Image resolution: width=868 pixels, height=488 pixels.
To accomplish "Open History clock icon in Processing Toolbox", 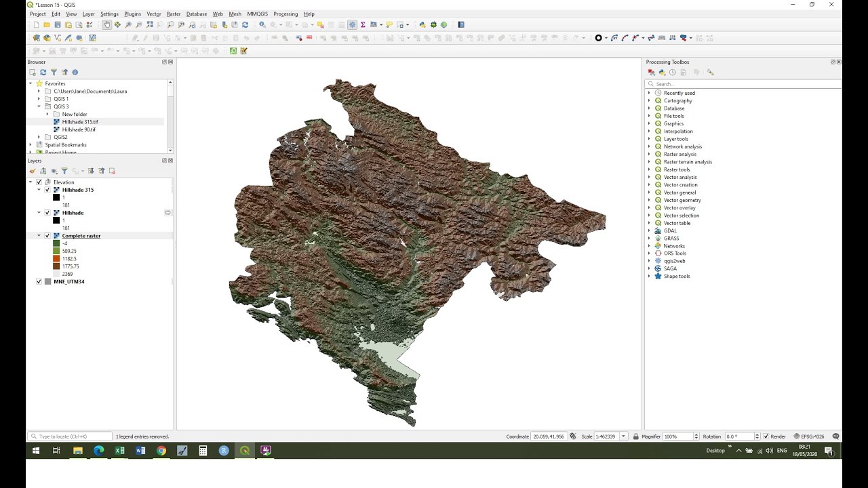I will [x=673, y=72].
